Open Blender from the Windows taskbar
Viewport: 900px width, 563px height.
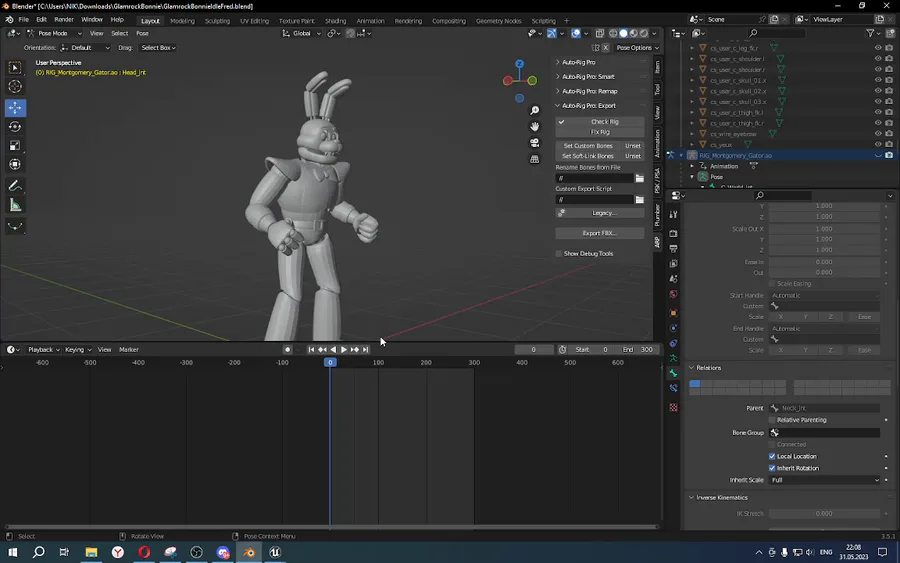[249, 552]
